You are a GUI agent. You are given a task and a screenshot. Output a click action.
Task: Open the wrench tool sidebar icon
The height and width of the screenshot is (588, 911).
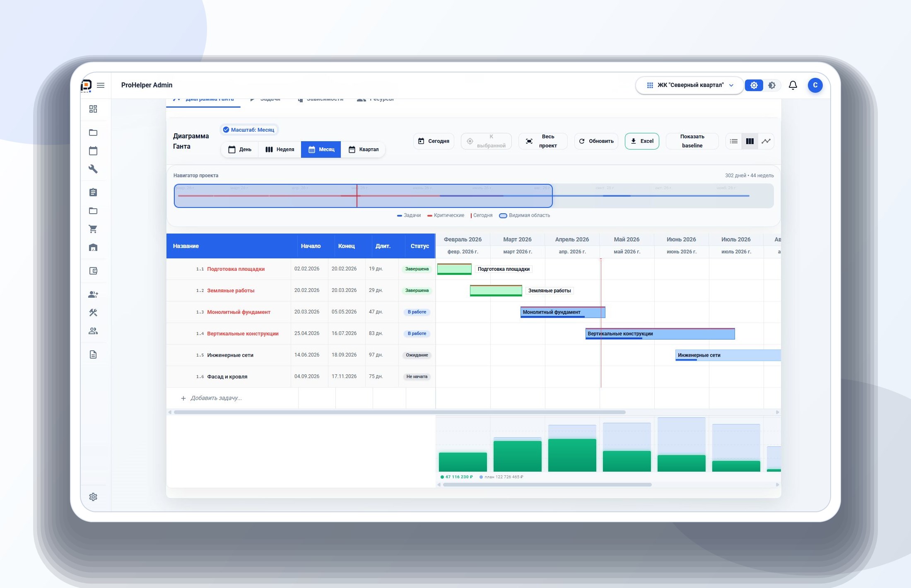point(93,169)
